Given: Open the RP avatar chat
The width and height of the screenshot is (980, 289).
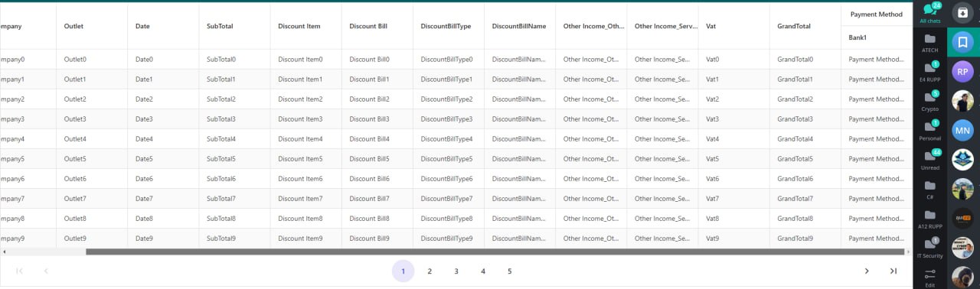Looking at the screenshot, I should click(962, 71).
